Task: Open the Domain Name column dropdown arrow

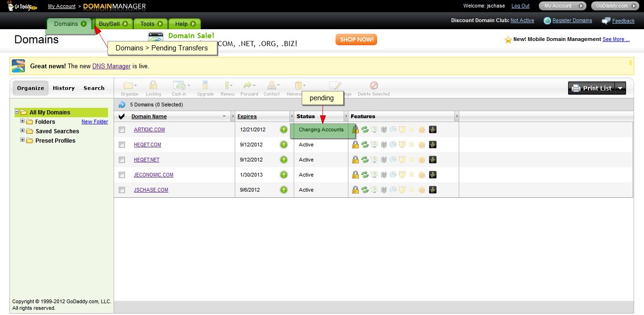Action: point(224,116)
